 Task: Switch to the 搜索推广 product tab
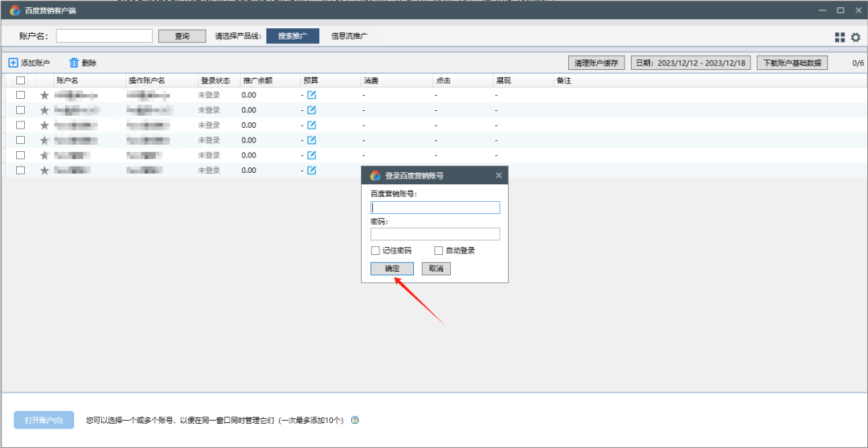tap(293, 36)
